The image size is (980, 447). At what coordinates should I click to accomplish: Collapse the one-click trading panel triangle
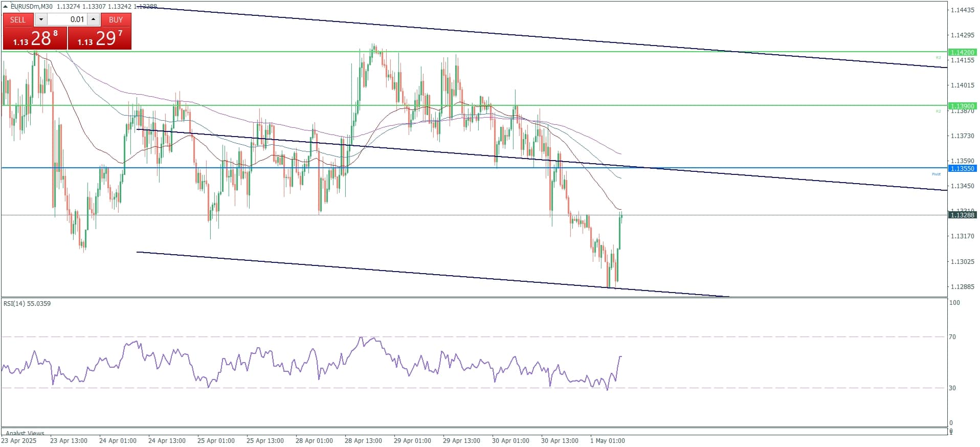click(x=6, y=7)
